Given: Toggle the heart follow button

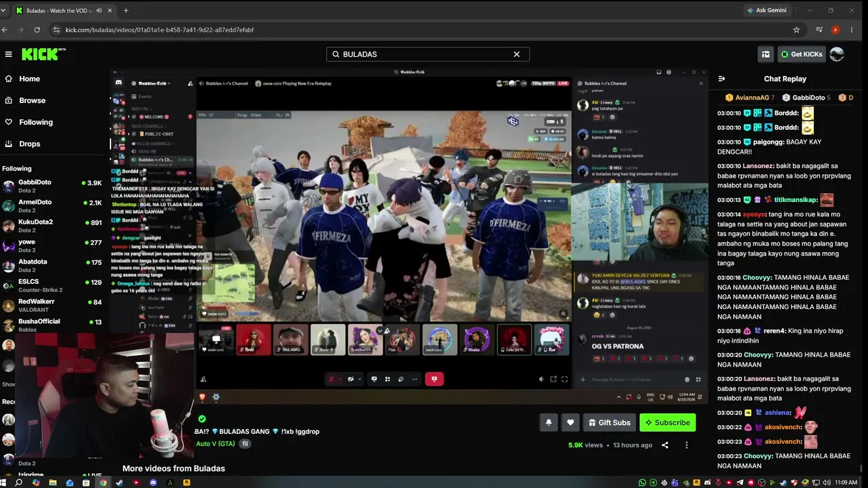Looking at the screenshot, I should pyautogui.click(x=570, y=422).
